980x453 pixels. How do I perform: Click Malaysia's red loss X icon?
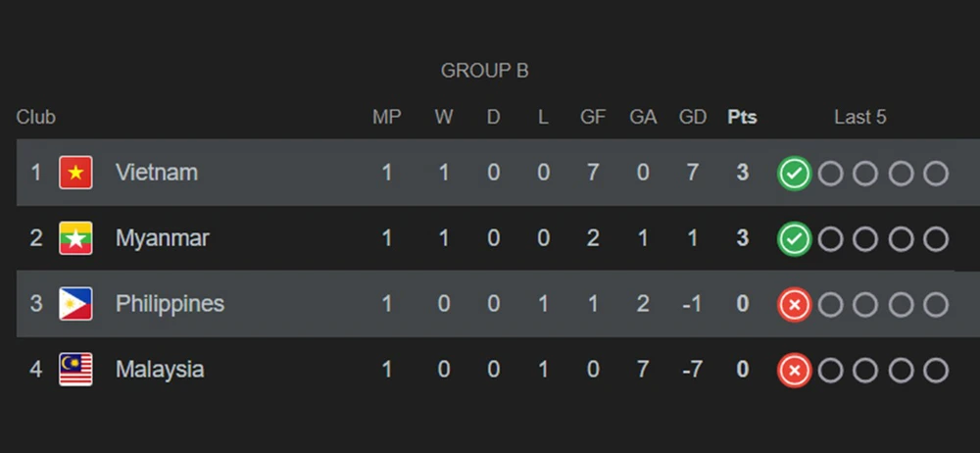click(x=794, y=371)
